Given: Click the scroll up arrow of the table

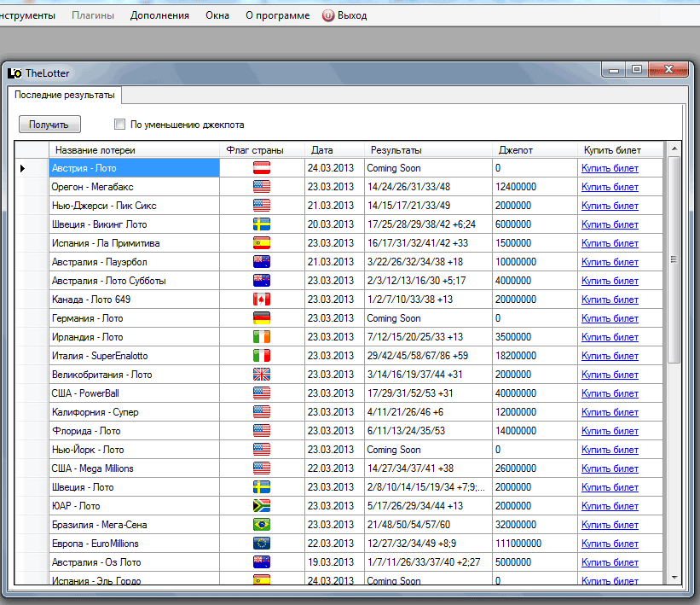Looking at the screenshot, I should click(674, 148).
